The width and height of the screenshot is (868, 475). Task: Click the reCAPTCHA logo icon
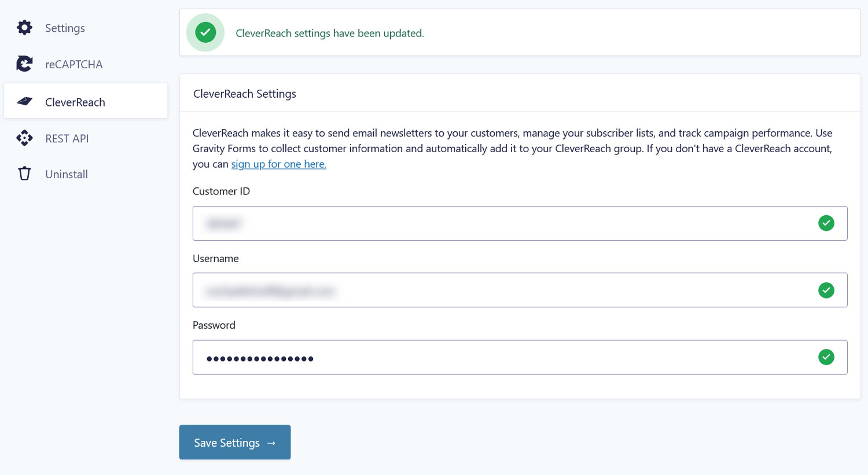click(24, 64)
